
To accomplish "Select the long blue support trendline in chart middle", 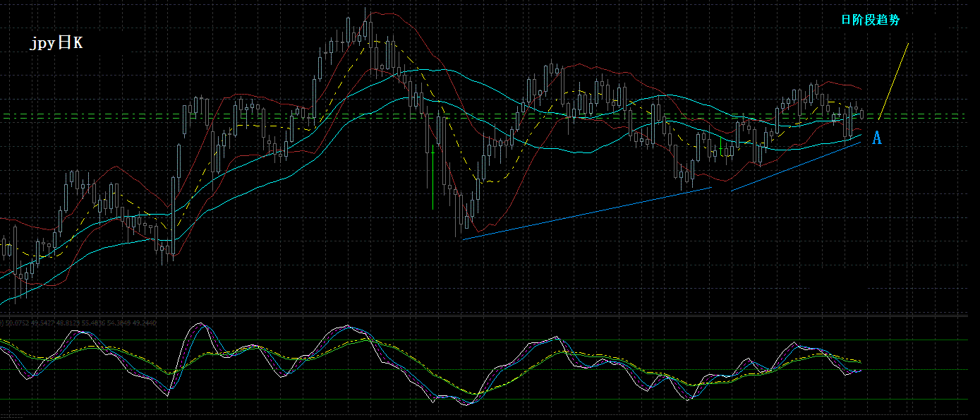I will point(586,213).
